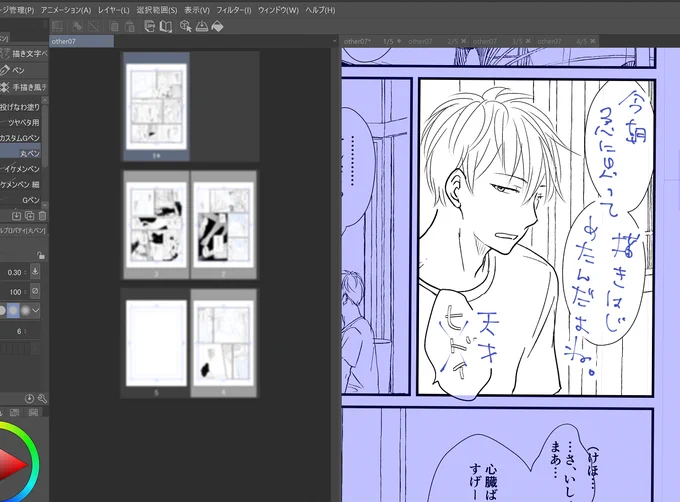680x502 pixels.
Task: Open the ウィンドウ(W) menu
Action: (278, 10)
